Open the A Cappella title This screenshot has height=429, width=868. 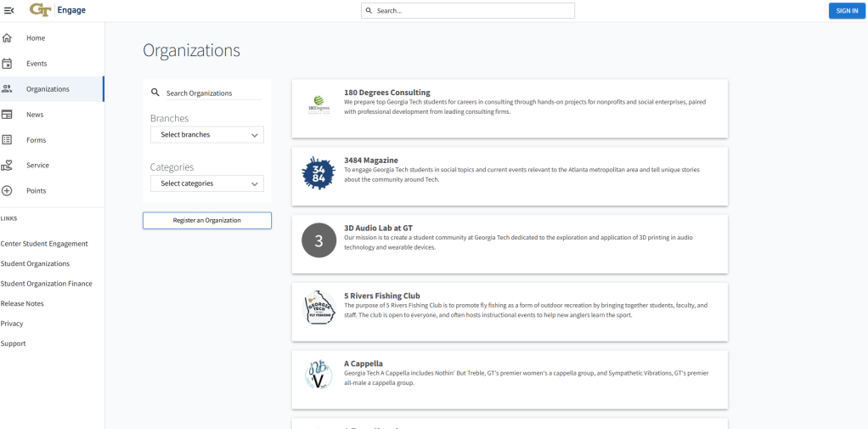point(364,363)
